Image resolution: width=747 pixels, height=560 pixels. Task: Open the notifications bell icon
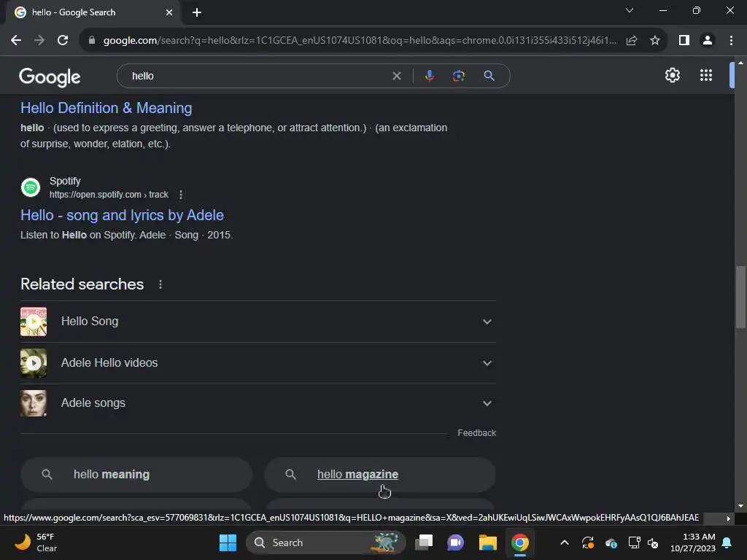pos(727,542)
